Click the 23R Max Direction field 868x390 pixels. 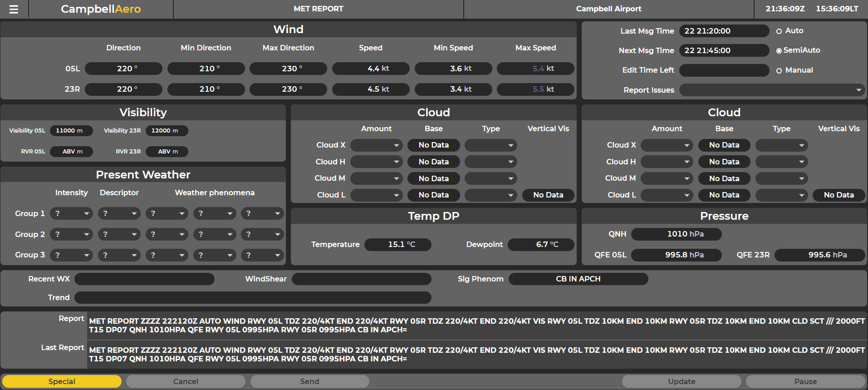tap(288, 89)
